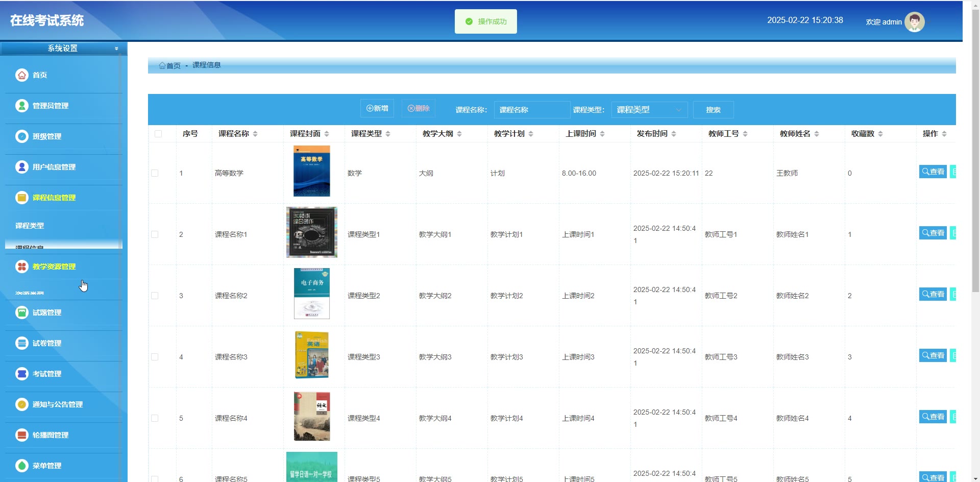Click the 新增 button
980x482 pixels.
[377, 108]
